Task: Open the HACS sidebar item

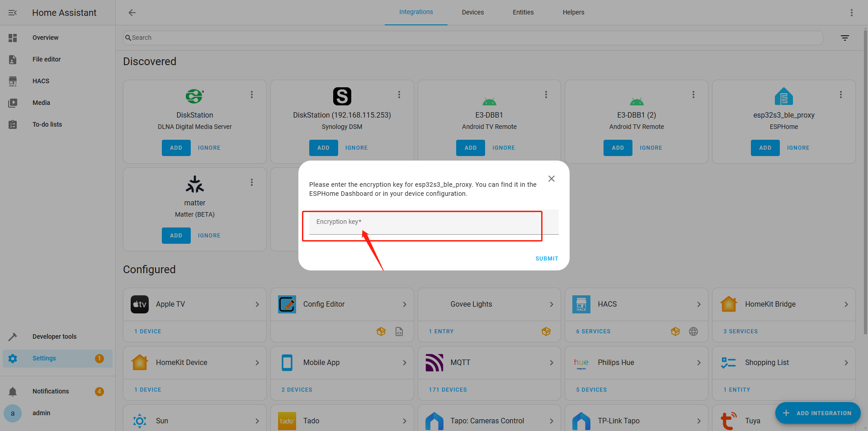Action: 41,81
